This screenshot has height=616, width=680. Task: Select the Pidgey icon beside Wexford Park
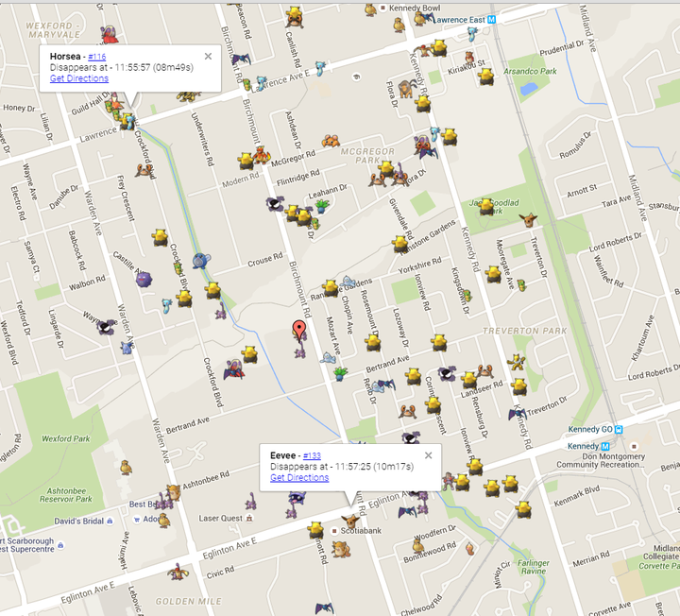tap(126, 468)
